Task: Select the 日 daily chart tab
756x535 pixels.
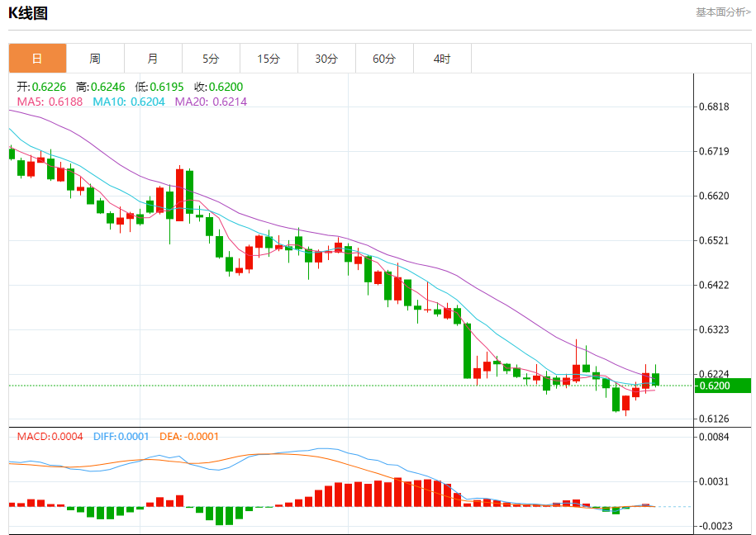Action: [x=38, y=59]
